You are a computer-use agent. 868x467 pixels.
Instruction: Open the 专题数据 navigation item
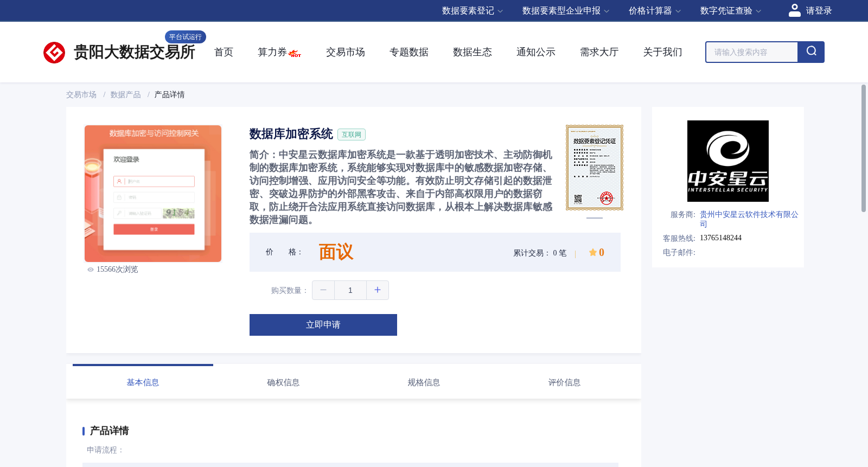point(409,52)
